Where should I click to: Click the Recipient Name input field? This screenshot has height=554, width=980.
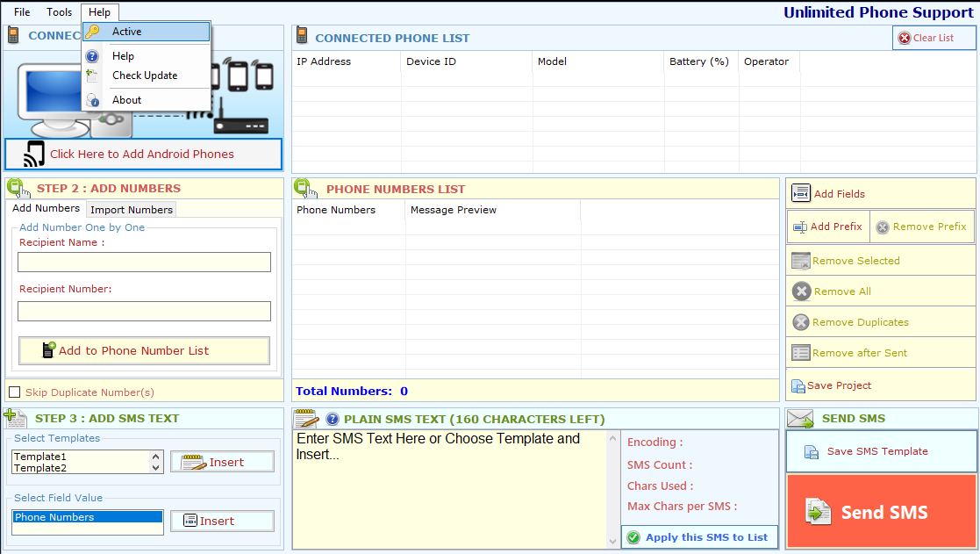pos(144,263)
